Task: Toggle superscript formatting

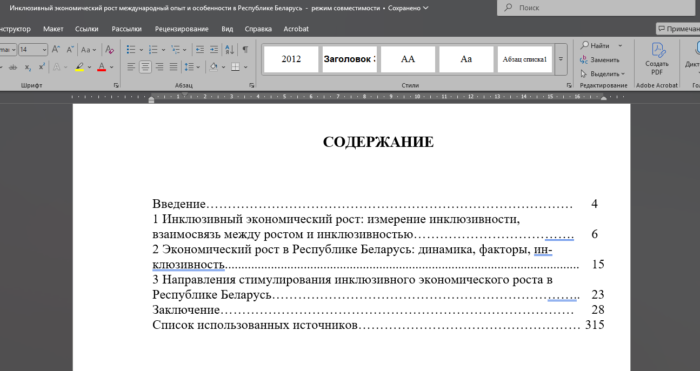Action: tap(42, 67)
